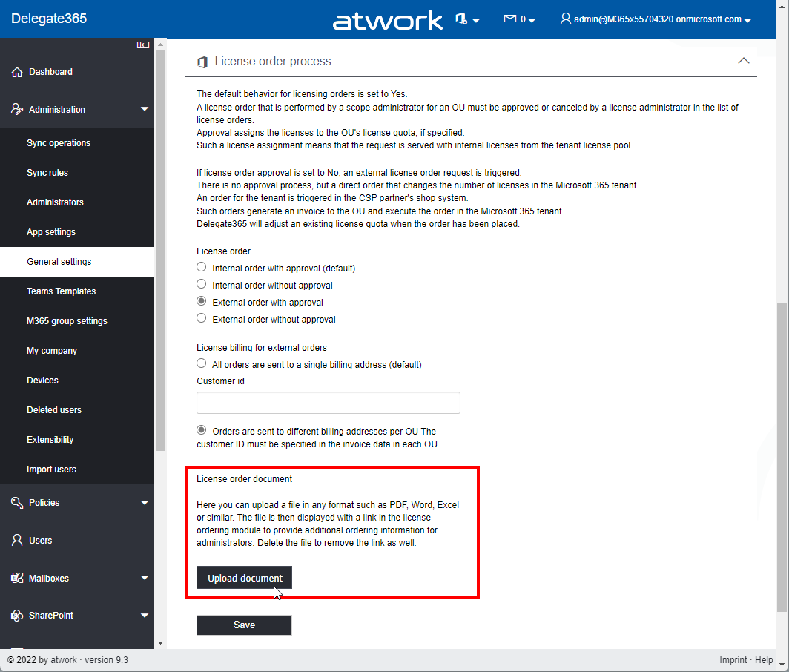Open the Office dropdown arrow in header
789x672 pixels.
476,20
